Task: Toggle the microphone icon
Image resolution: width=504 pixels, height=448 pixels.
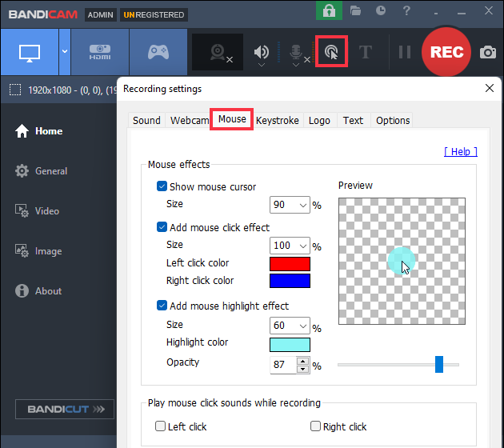Action: 294,52
